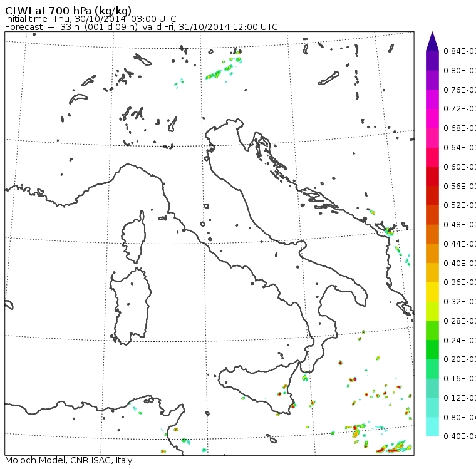Click the 0.12E-03 colorbar label
Image resolution: width=476 pixels, height=469 pixels.
tap(460, 398)
